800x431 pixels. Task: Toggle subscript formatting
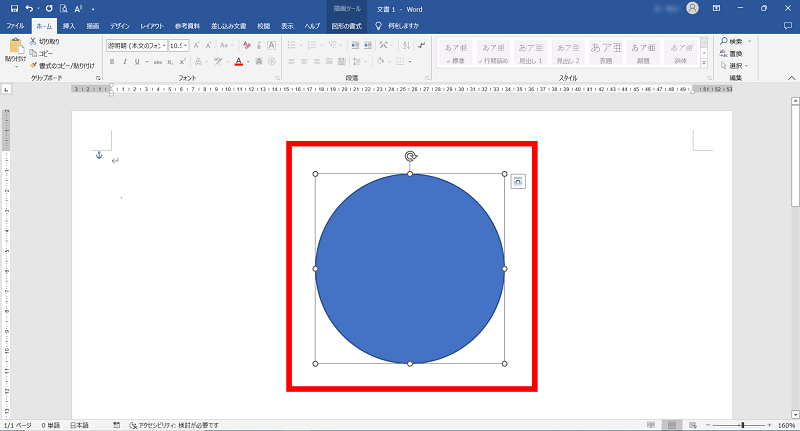pyautogui.click(x=170, y=62)
